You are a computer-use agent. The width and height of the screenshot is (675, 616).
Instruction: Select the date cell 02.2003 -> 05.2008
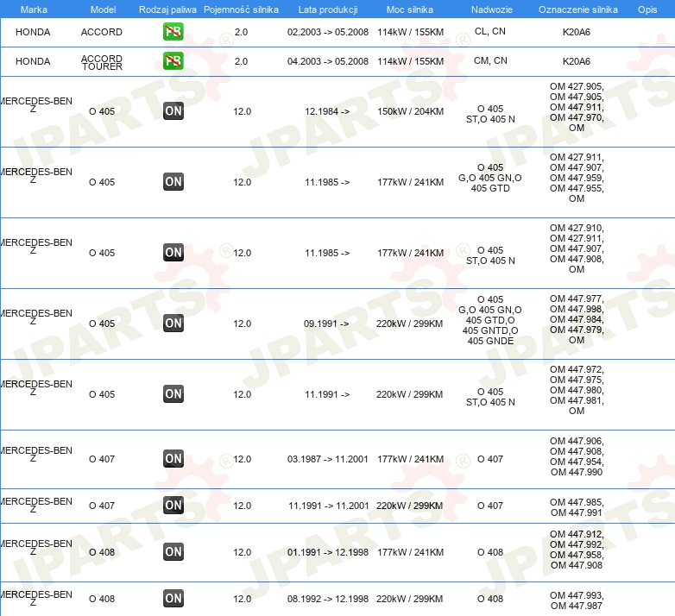coord(328,32)
